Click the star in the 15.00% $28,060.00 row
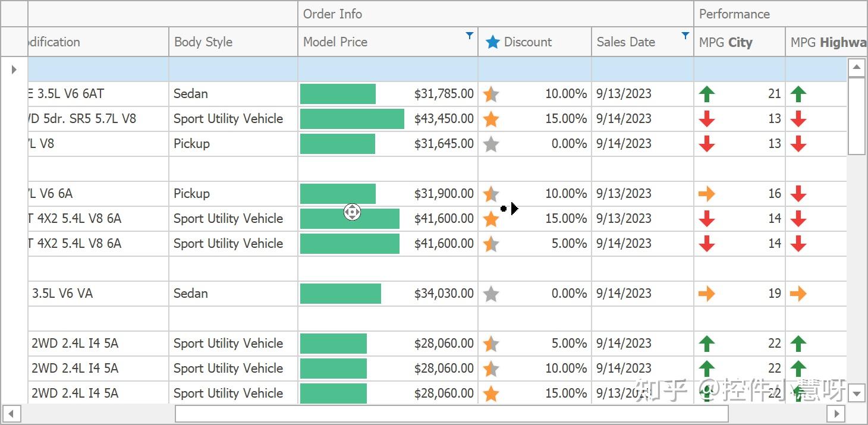The height and width of the screenshot is (425, 868). click(490, 393)
